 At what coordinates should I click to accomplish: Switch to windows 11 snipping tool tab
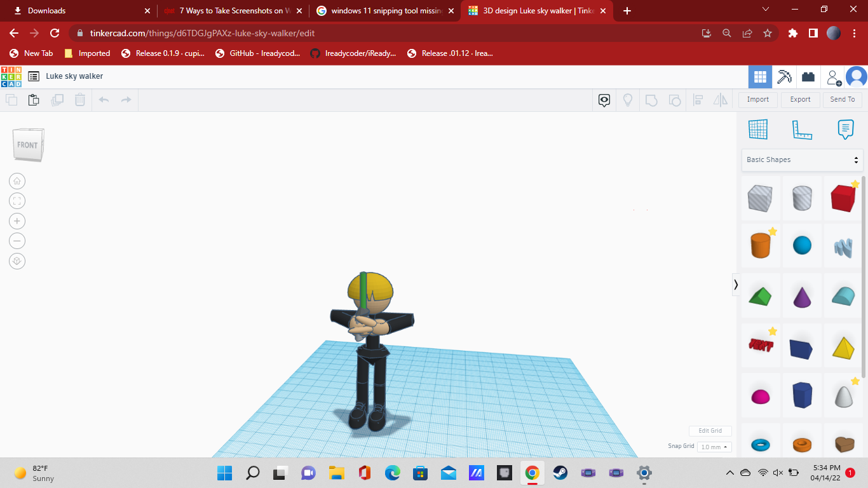pyautogui.click(x=385, y=11)
